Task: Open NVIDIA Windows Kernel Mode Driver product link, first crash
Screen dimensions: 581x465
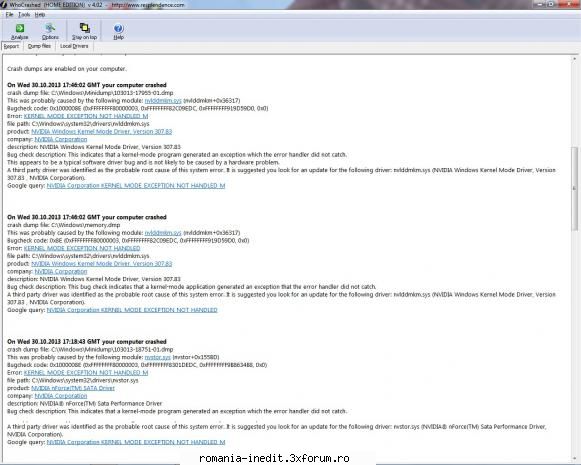Action: [102, 132]
